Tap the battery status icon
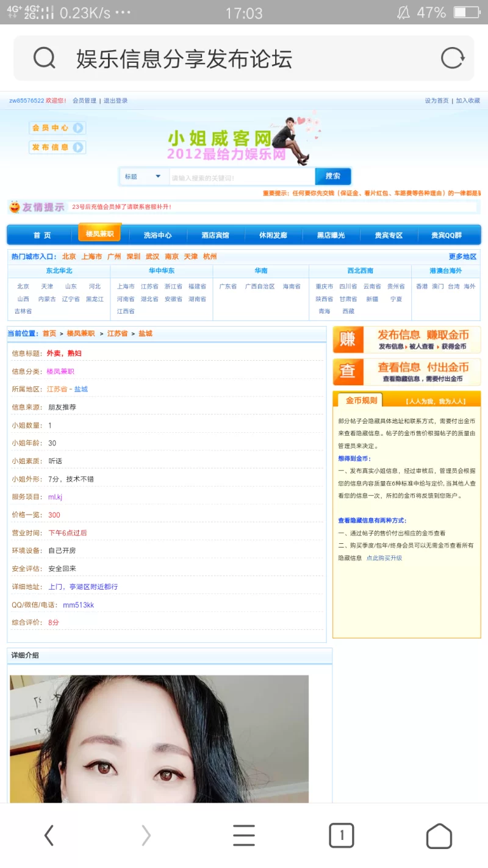The width and height of the screenshot is (488, 868). point(467,12)
